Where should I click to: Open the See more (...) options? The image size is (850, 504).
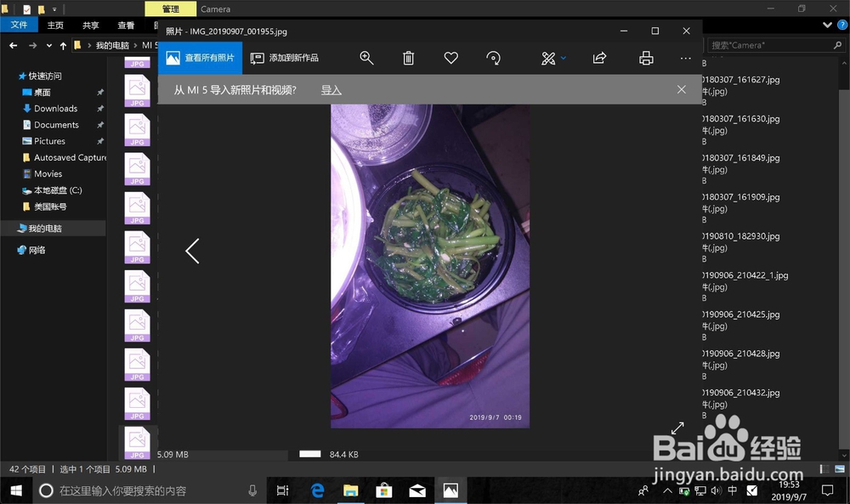click(x=685, y=58)
